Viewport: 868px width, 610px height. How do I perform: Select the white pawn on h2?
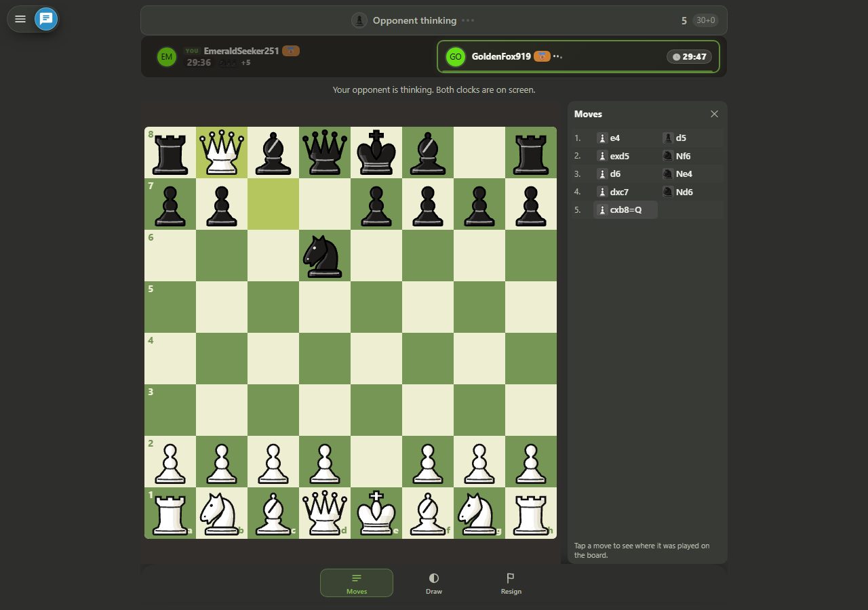pyautogui.click(x=531, y=462)
